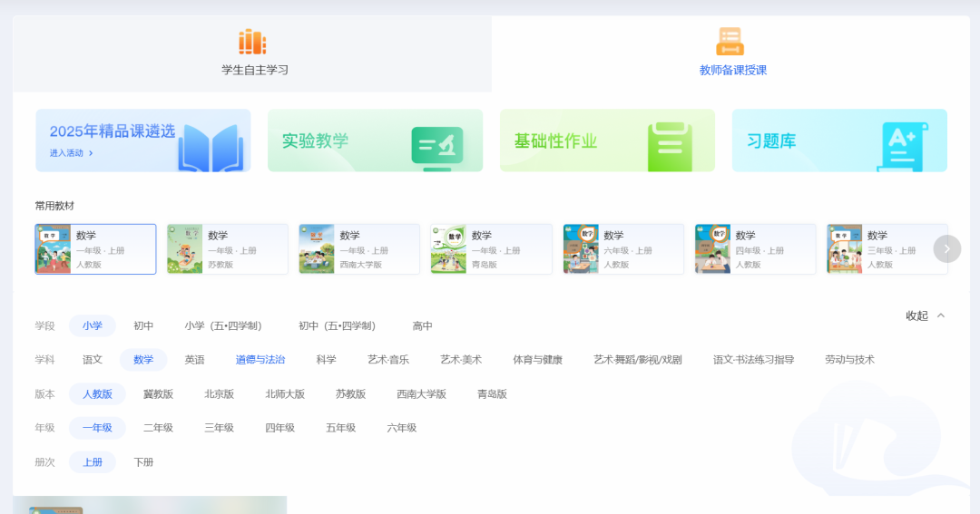Click the 进入活动 arrow link
Screen dimensions: 980x514
(72, 153)
